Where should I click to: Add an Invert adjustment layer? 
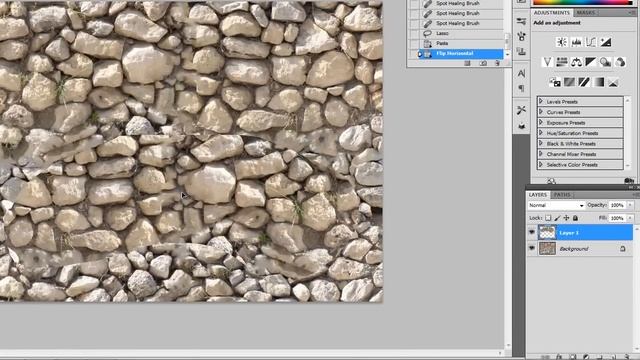[x=554, y=82]
